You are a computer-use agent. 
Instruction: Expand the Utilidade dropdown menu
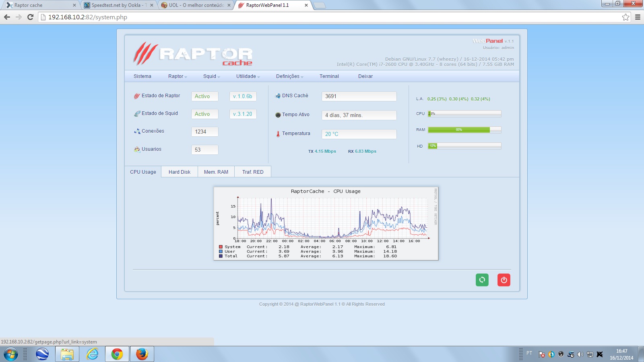pyautogui.click(x=248, y=76)
